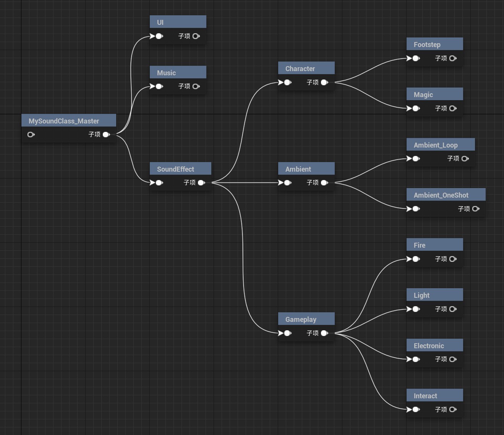Click the SoundEffect node's child output pin
The image size is (504, 435).
(x=201, y=183)
